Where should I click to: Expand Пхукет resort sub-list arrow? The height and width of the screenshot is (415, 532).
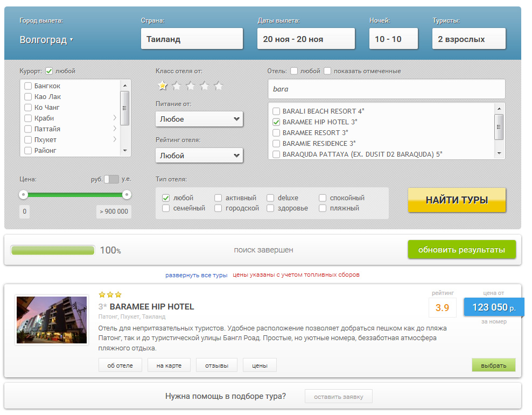(x=115, y=139)
